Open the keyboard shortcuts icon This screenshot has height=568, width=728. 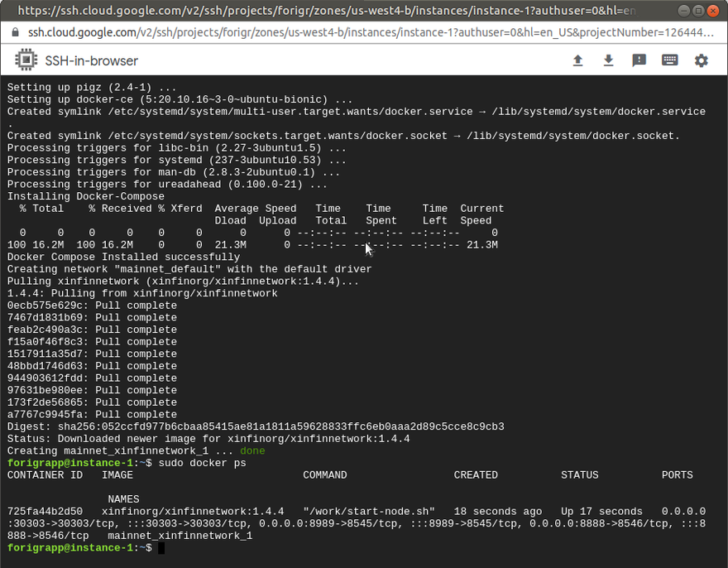670,60
